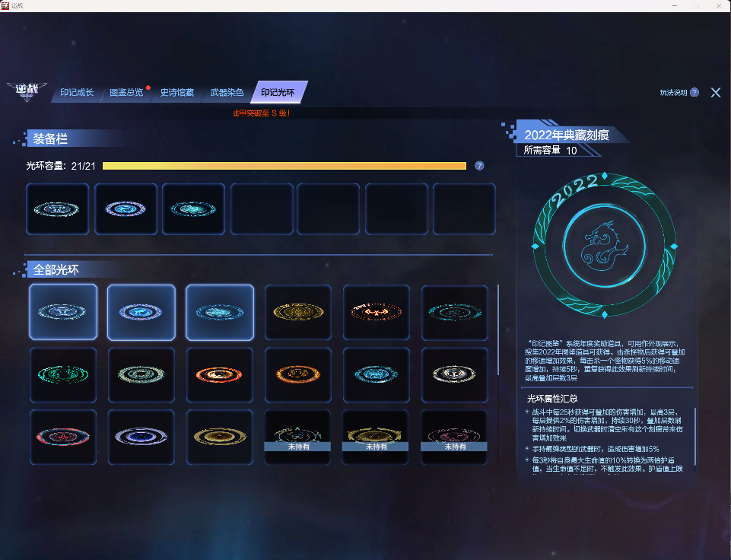Select the red-orange halo in first row
731x560 pixels.
click(377, 312)
